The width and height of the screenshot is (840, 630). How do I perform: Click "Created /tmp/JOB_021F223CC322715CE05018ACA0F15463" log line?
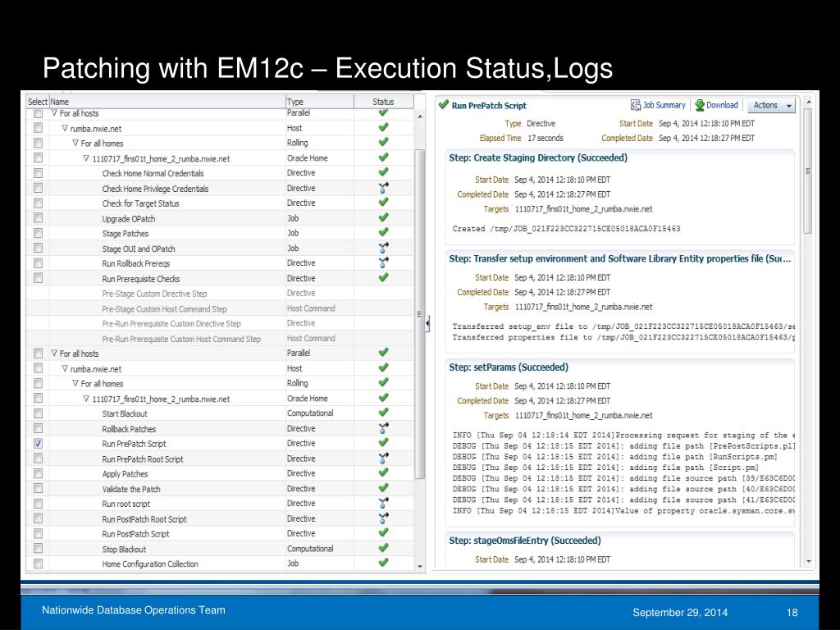[x=566, y=228]
